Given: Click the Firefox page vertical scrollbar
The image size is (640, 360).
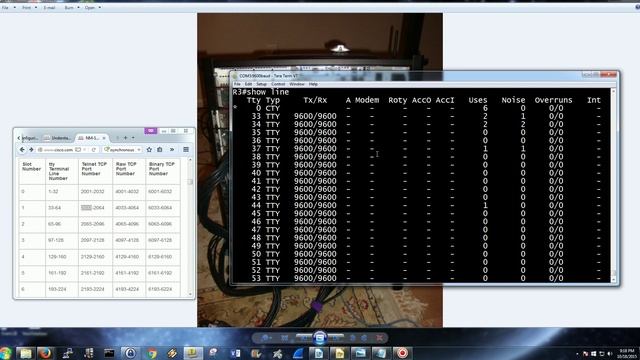Looking at the screenshot, I should (x=190, y=226).
